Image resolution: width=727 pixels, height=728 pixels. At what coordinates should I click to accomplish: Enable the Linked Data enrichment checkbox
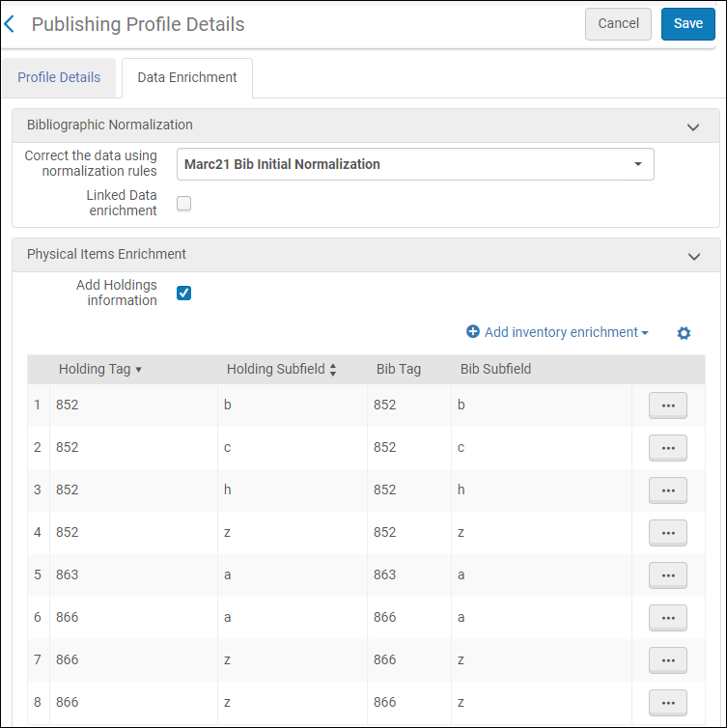pyautogui.click(x=184, y=203)
